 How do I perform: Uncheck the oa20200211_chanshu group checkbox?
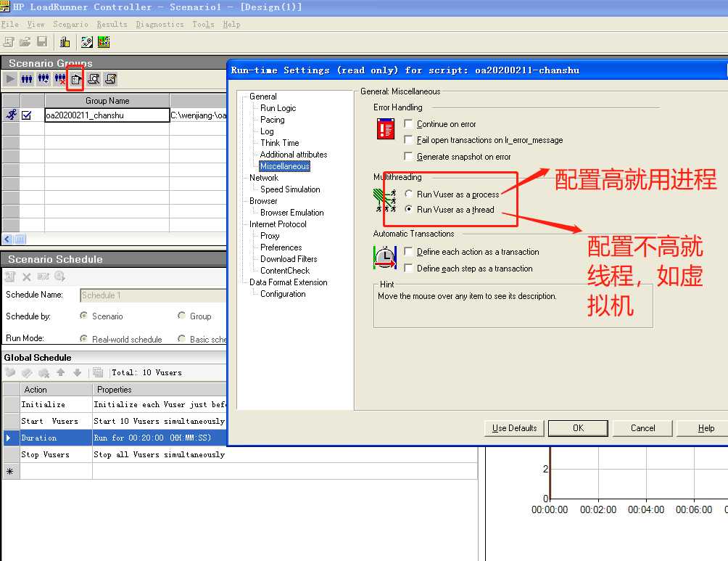point(26,115)
